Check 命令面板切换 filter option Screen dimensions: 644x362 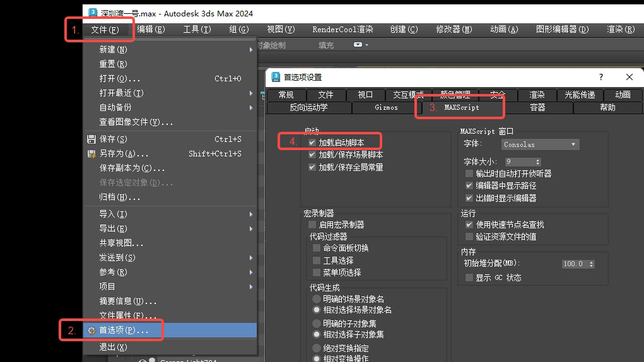316,248
